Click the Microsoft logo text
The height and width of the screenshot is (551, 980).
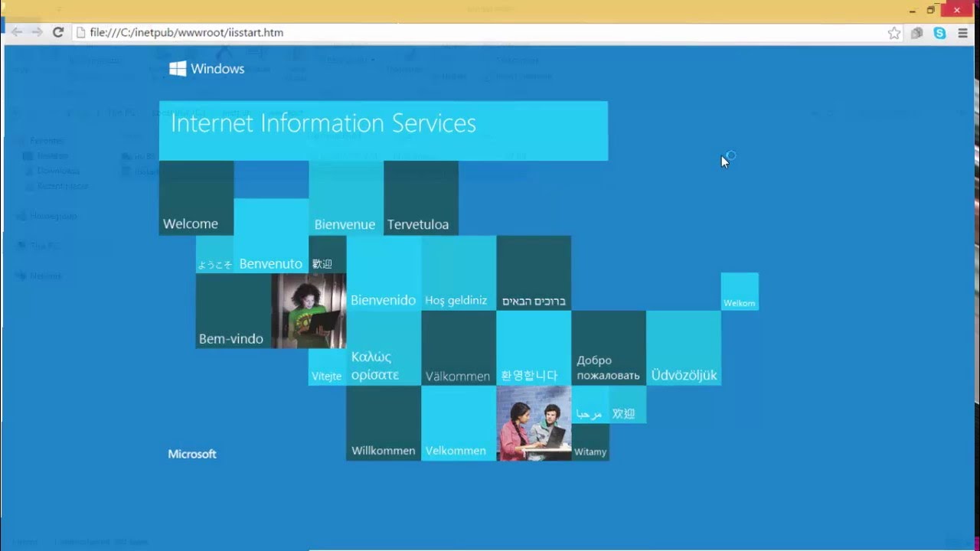(x=192, y=454)
